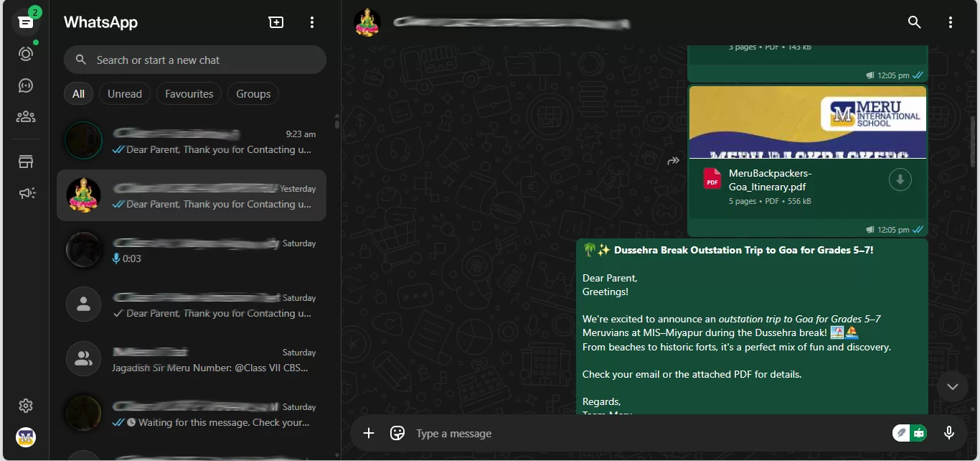Open the conversation options menu
980x461 pixels.
pyautogui.click(x=951, y=22)
